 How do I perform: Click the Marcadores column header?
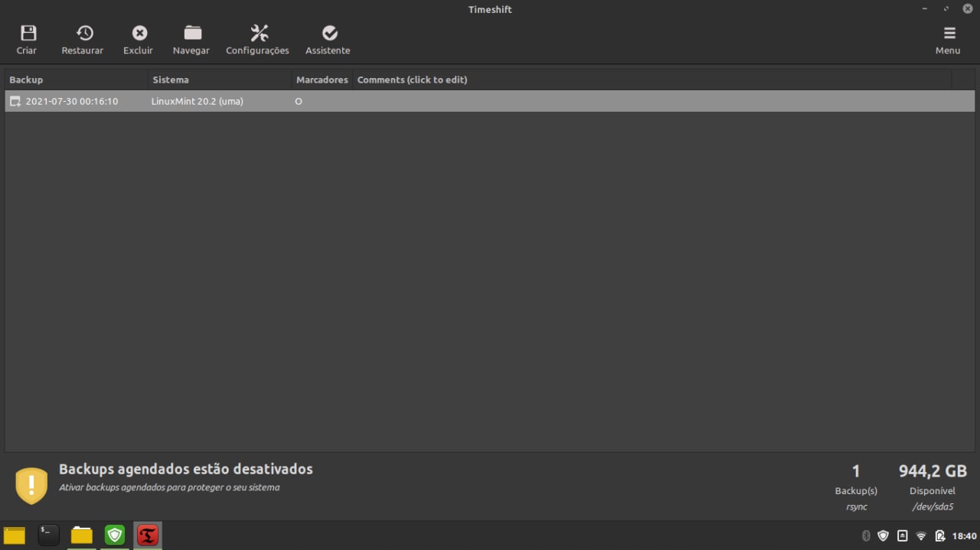click(x=322, y=80)
